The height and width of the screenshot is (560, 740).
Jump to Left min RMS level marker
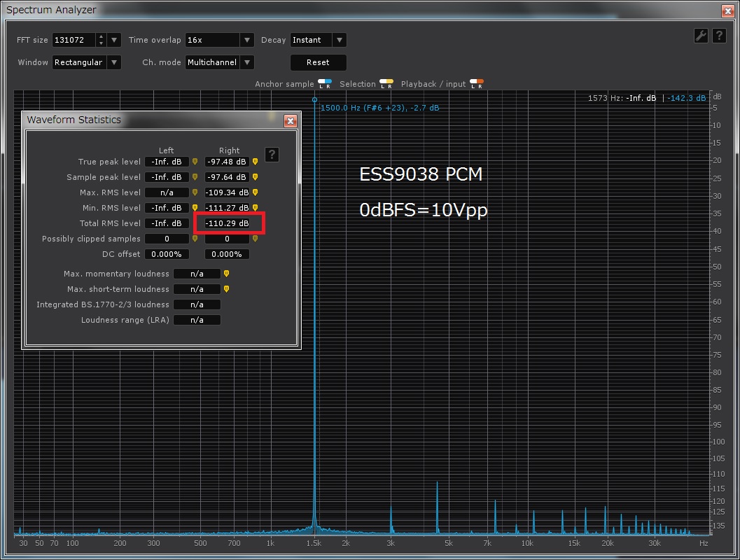pyautogui.click(x=195, y=208)
